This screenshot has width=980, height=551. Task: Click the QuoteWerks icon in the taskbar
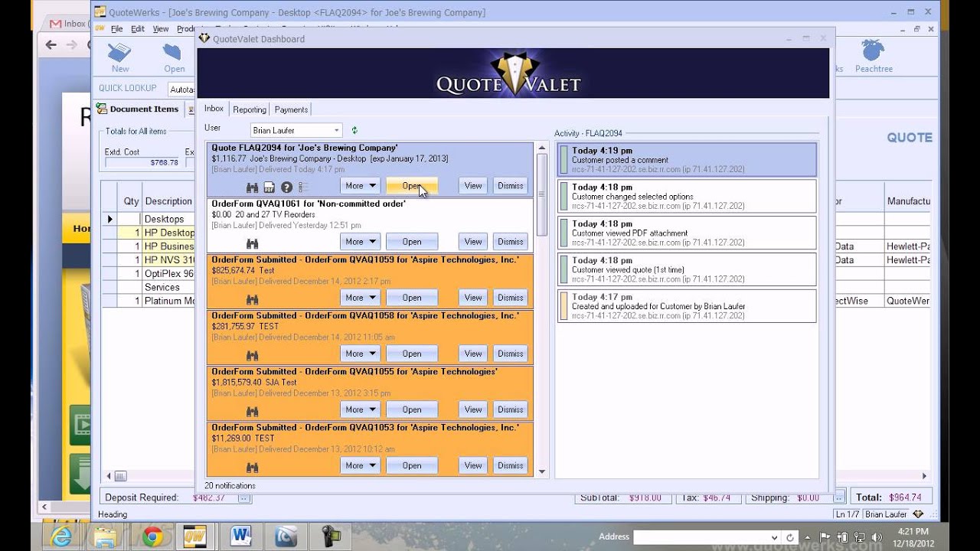(x=194, y=536)
